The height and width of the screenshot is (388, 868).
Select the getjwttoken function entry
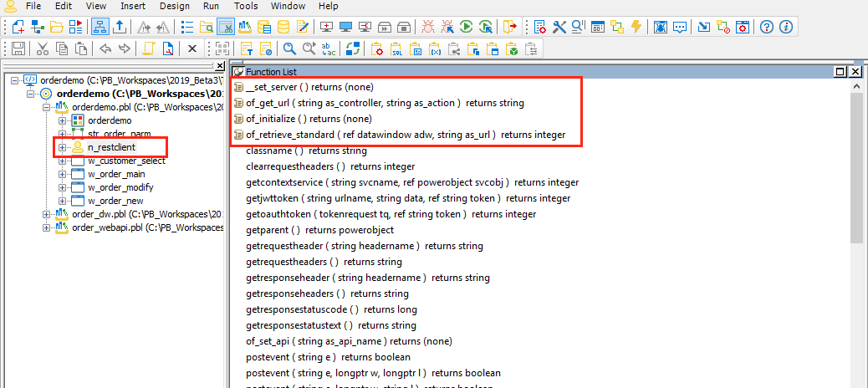[408, 198]
